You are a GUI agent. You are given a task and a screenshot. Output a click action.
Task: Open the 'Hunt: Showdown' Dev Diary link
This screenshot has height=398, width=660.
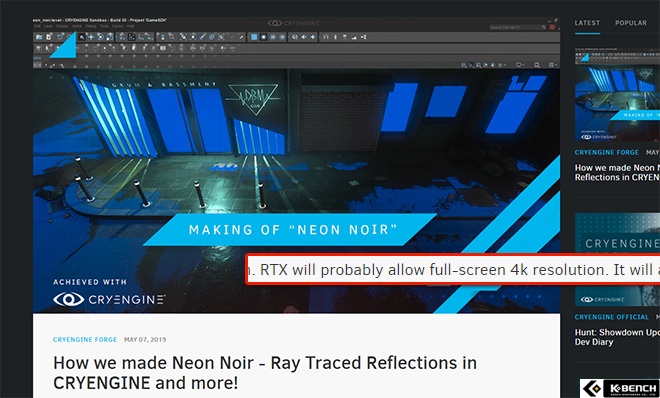point(617,337)
